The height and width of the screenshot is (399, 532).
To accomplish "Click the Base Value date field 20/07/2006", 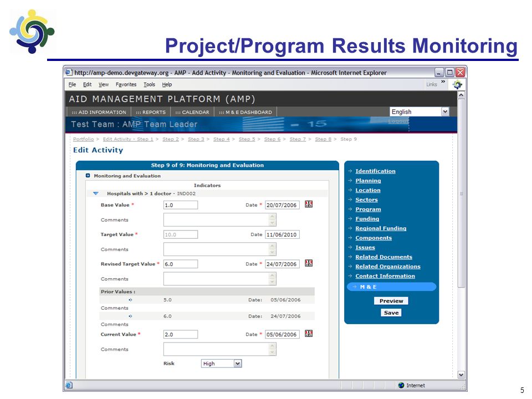I will [282, 205].
